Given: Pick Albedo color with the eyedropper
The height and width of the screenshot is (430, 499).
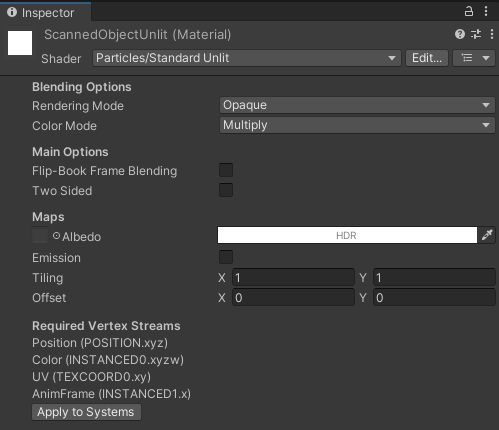Looking at the screenshot, I should point(487,235).
